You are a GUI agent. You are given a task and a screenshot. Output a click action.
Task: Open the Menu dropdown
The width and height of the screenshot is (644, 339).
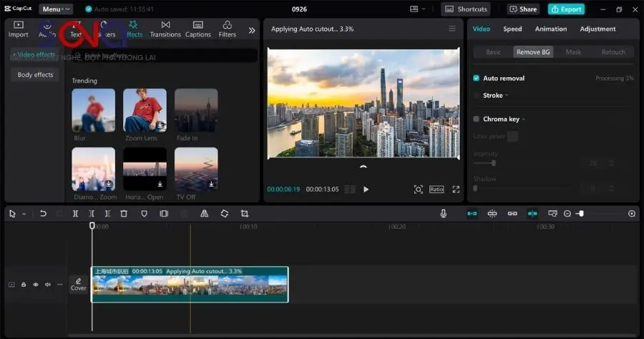tap(56, 9)
